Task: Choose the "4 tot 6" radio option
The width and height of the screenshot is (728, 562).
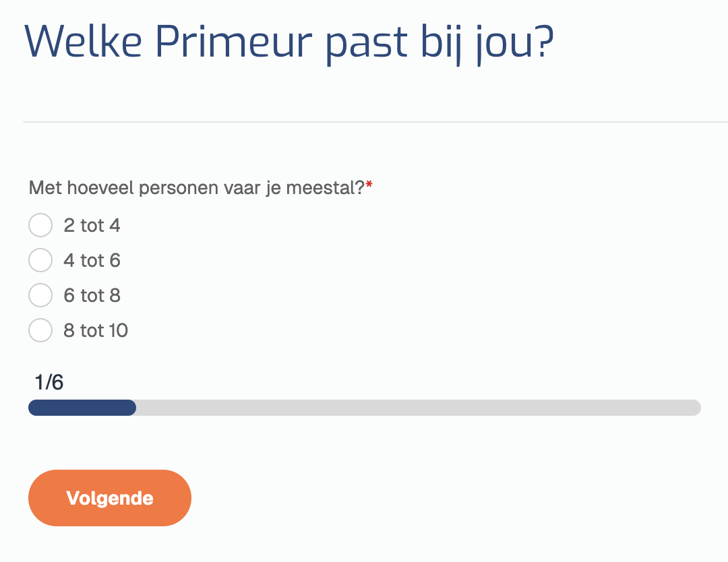Action: coord(40,261)
